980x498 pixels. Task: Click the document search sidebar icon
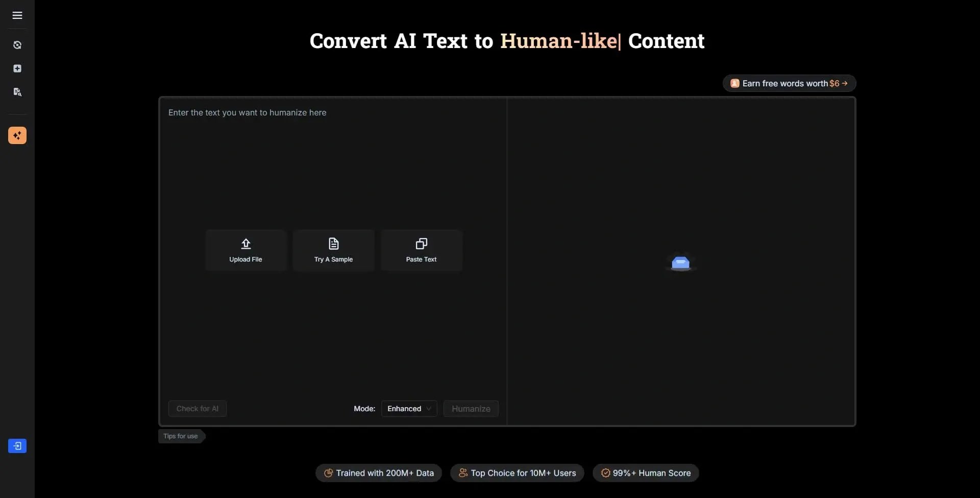coord(17,92)
